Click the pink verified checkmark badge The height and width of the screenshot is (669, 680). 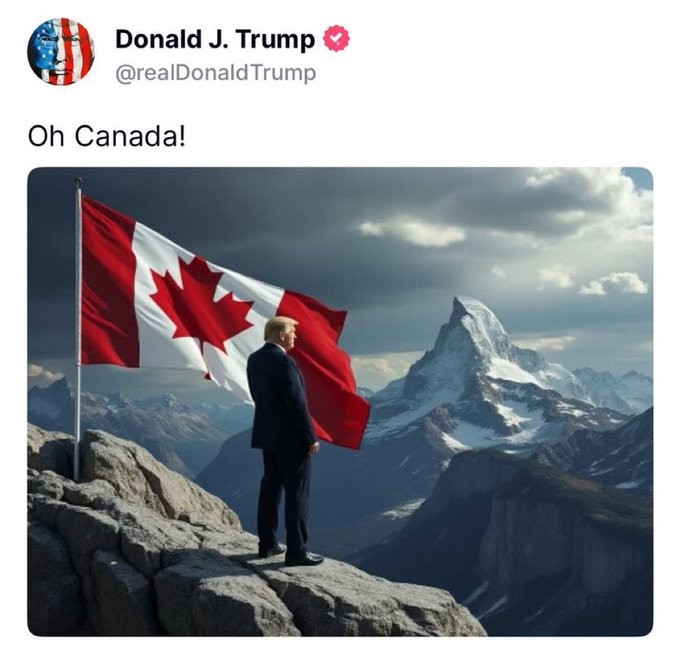click(337, 39)
